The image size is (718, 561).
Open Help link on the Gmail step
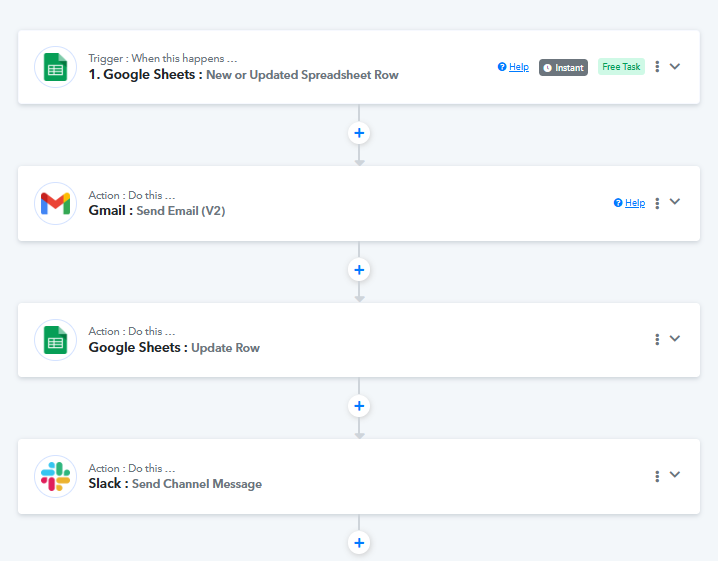pos(629,203)
